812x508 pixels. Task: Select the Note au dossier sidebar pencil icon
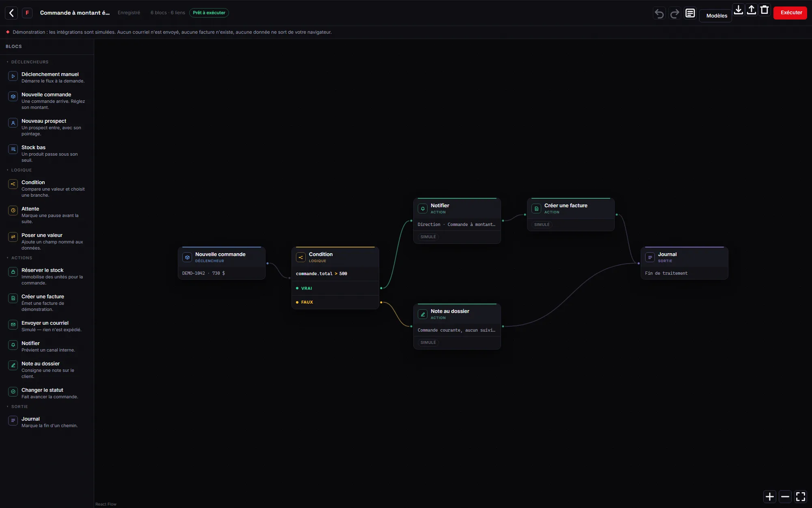tap(13, 365)
